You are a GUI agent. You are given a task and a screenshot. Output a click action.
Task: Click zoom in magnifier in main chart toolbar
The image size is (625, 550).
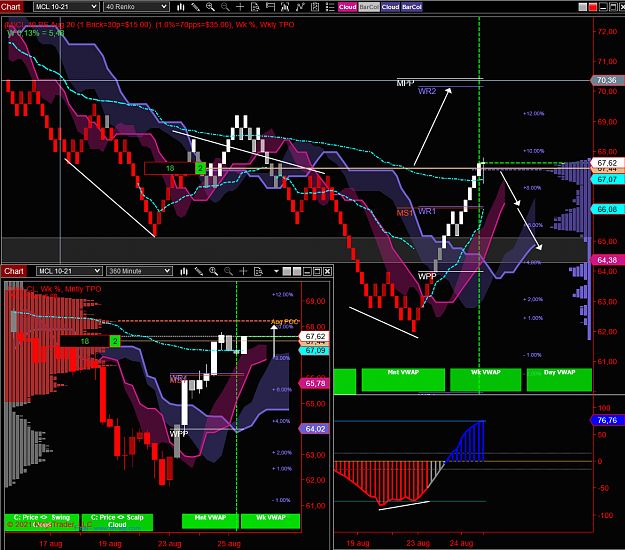tap(210, 7)
